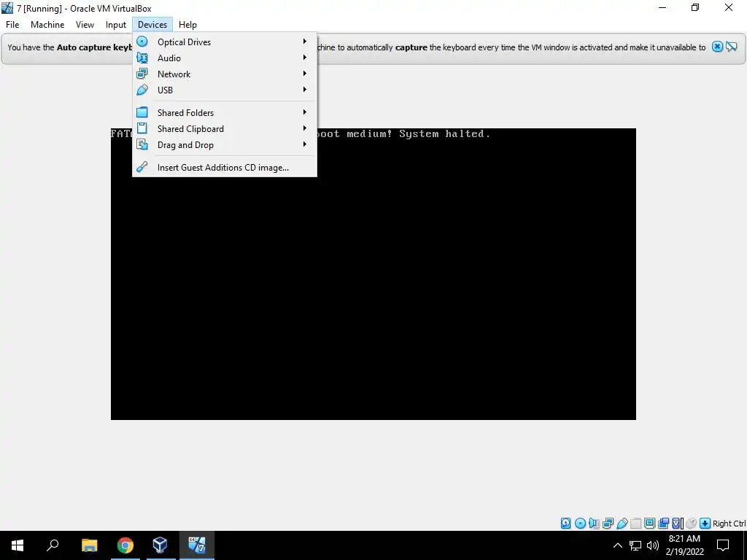The width and height of the screenshot is (747, 560).
Task: Open Optical Drives submenu
Action: point(225,42)
